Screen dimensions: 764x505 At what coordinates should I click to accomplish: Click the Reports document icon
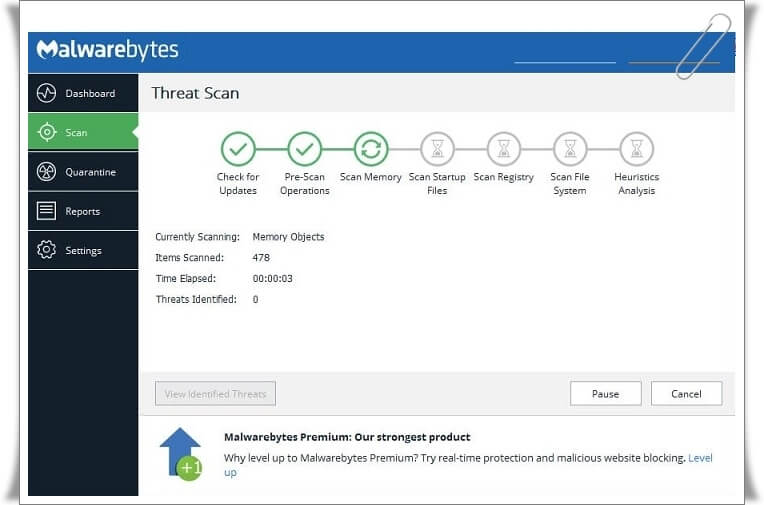[46, 211]
